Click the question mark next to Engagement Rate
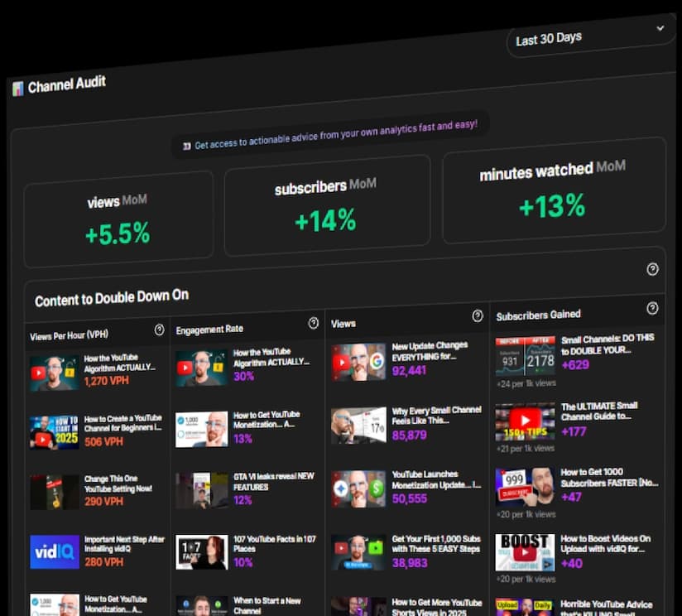Image resolution: width=682 pixels, height=616 pixels. (314, 323)
